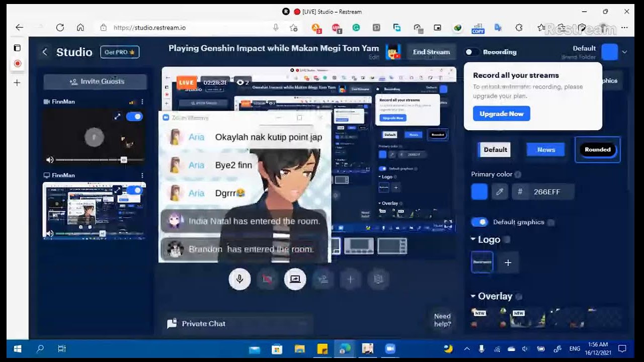Add this page to browser favorites
The height and width of the screenshot is (362, 644).
point(294,28)
